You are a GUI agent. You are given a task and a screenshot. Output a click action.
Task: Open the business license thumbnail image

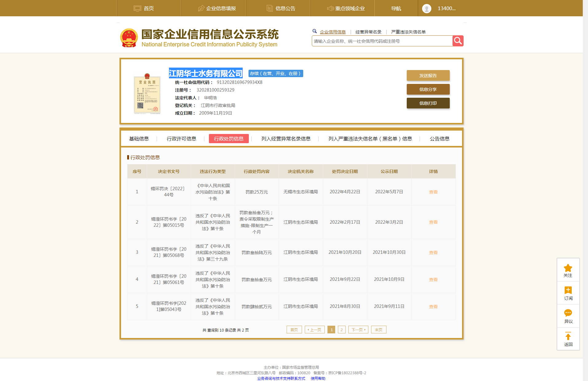tap(147, 93)
